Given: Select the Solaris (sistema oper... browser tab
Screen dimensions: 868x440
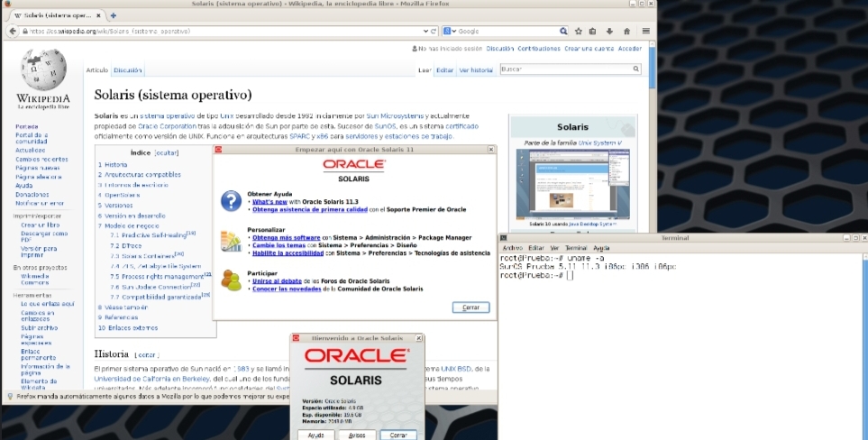Looking at the screenshot, I should click(x=58, y=15).
